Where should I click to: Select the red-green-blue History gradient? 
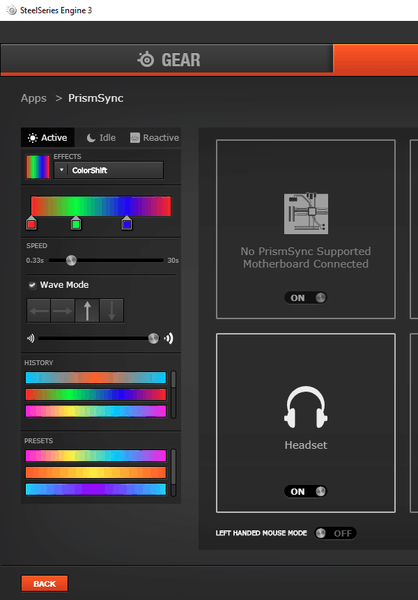click(x=96, y=395)
